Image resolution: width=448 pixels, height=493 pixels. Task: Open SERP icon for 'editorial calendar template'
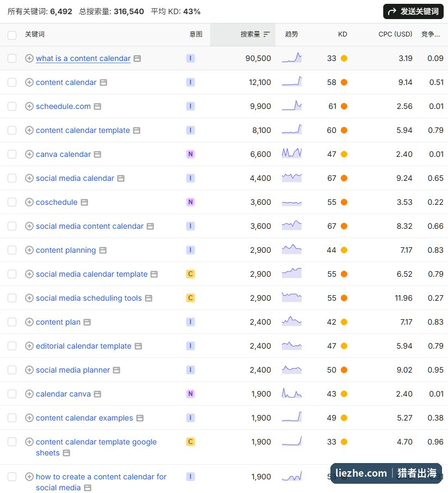click(x=138, y=346)
